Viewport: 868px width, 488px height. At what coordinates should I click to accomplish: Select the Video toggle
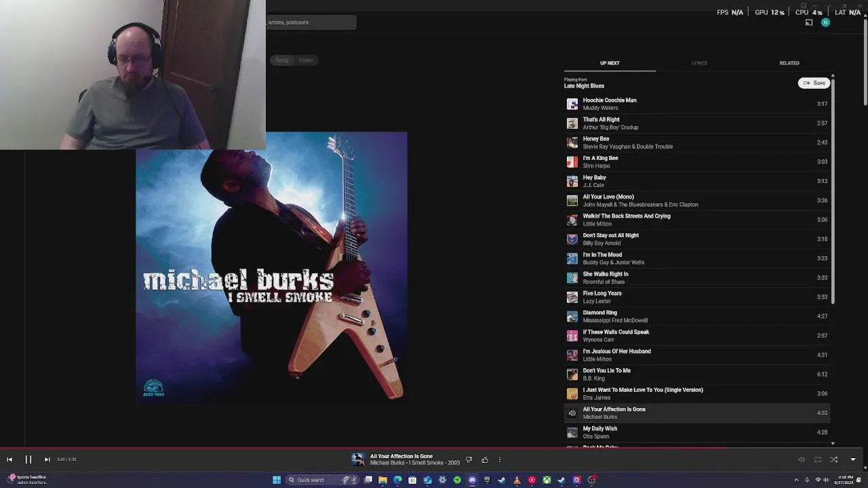[306, 60]
